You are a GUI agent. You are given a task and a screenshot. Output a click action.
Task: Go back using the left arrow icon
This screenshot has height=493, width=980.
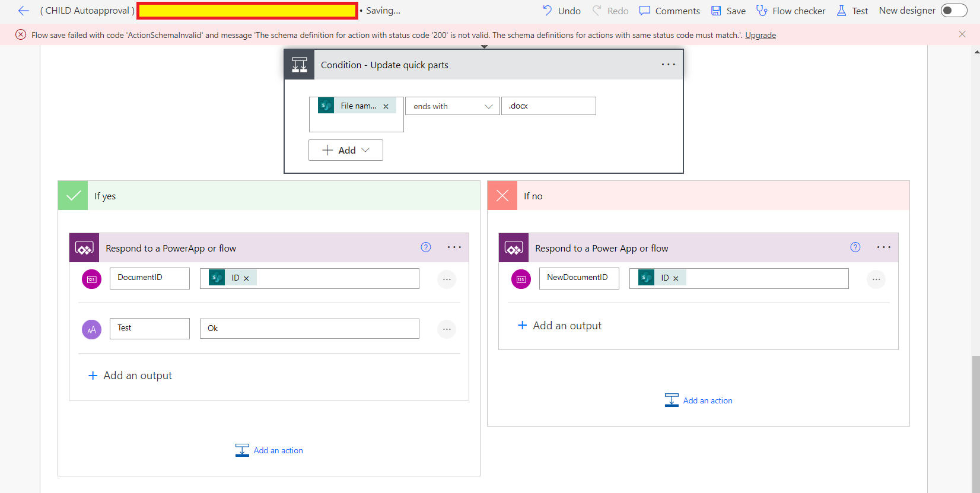24,11
